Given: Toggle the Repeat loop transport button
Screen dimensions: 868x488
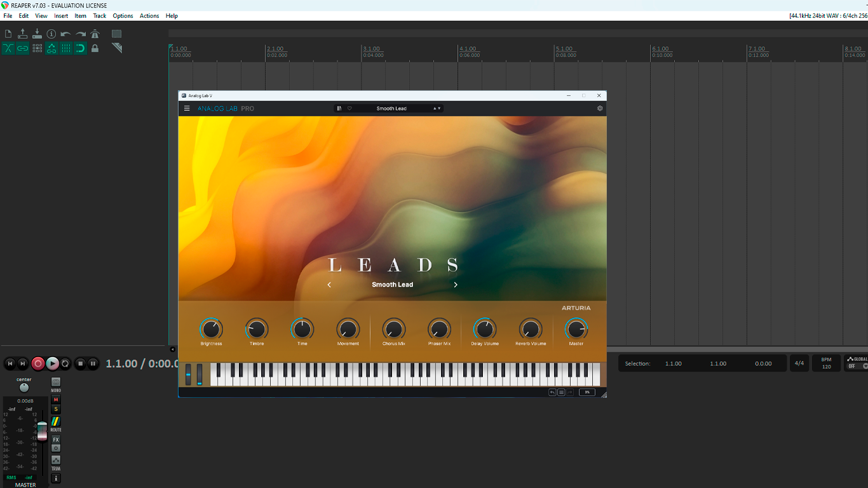Looking at the screenshot, I should point(65,363).
